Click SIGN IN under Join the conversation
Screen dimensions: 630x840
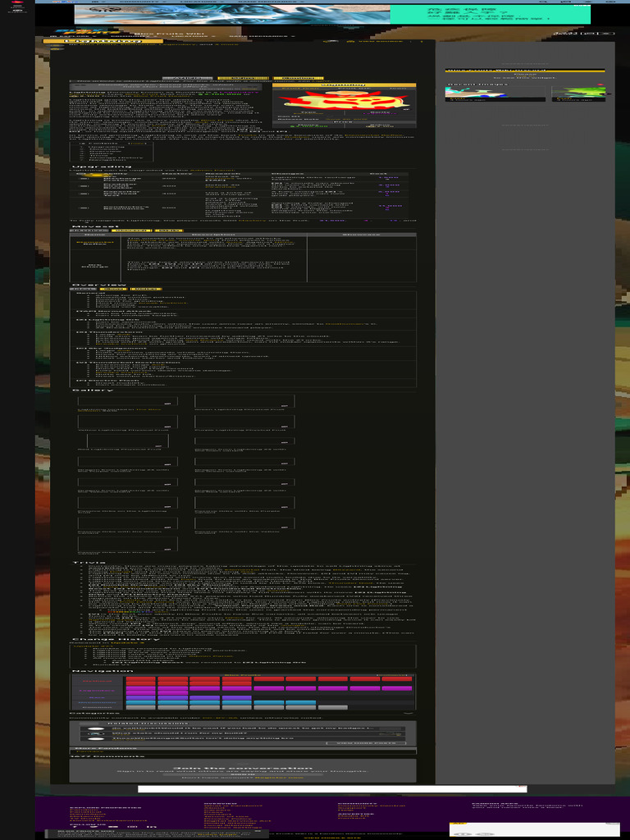pos(242,774)
